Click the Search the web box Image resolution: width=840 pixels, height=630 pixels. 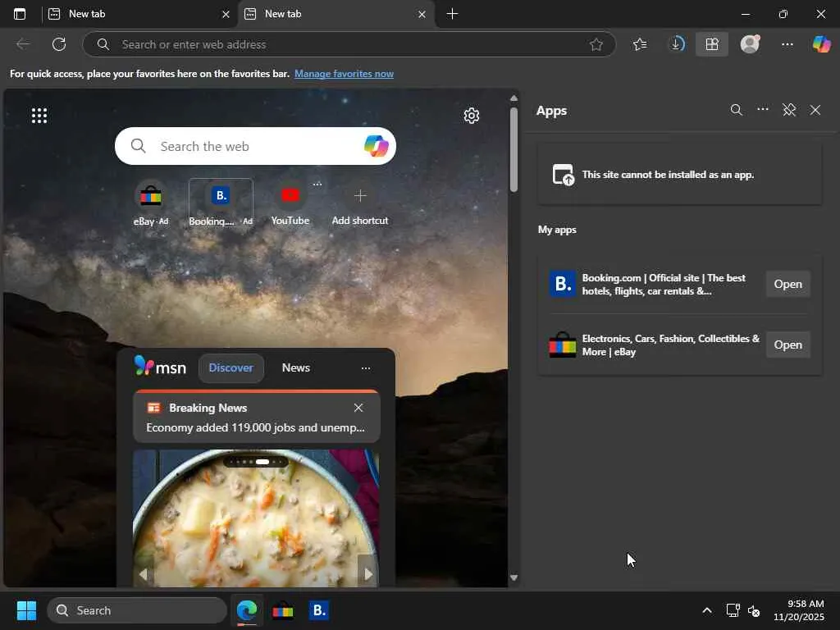click(246, 146)
